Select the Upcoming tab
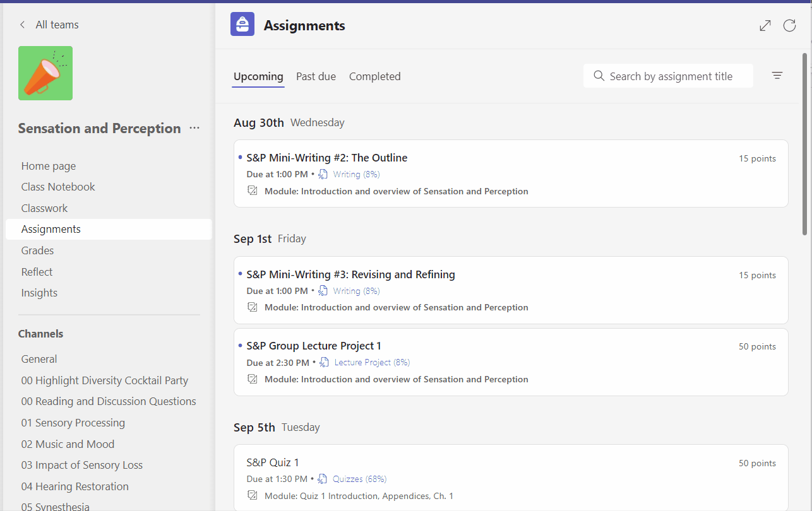The image size is (812, 511). [x=258, y=76]
